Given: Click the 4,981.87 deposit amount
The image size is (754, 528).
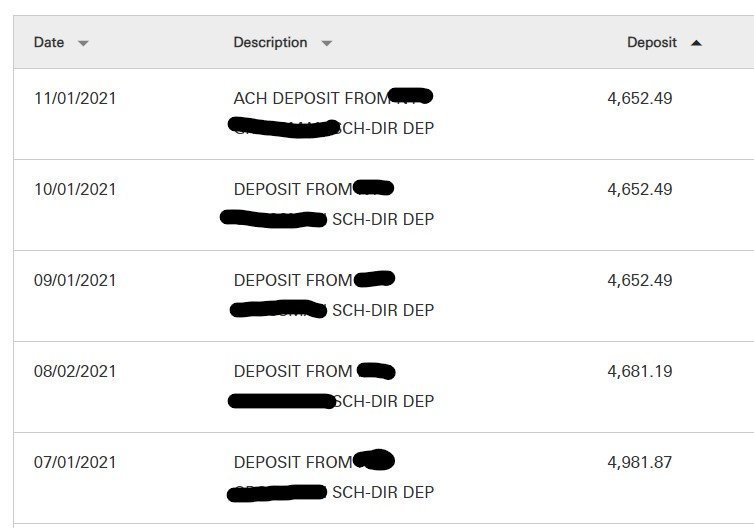Looking at the screenshot, I should point(640,462).
